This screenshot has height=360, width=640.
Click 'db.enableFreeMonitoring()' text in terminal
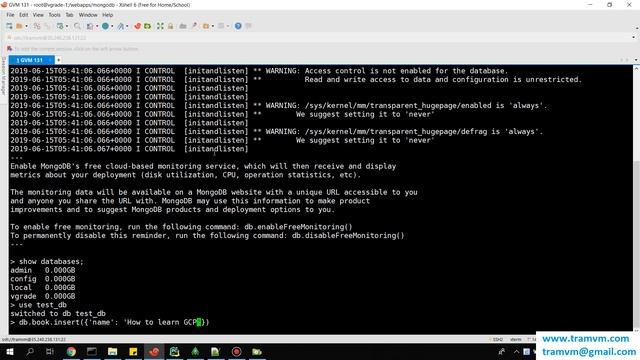298,227
